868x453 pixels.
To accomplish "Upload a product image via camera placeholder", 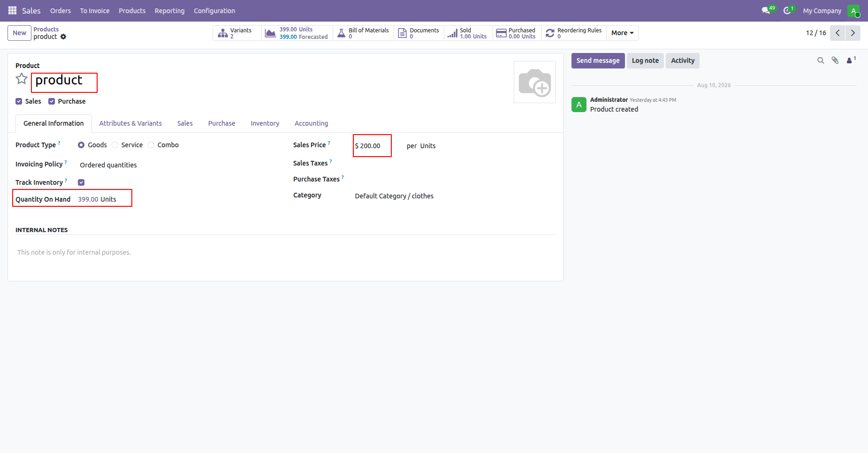I will 535,82.
